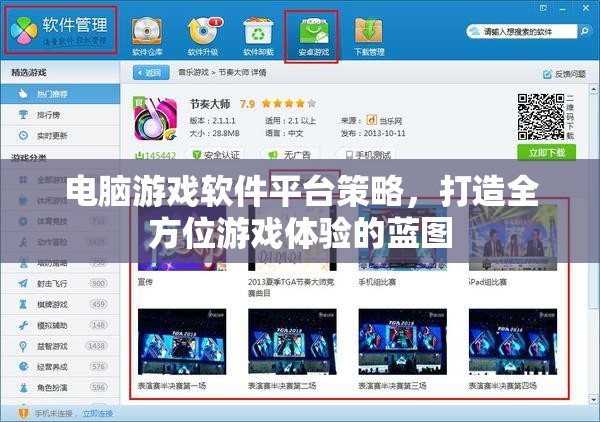The image size is (600, 422).
Task: Click the scrollbar down arrow
Action: tap(593, 399)
